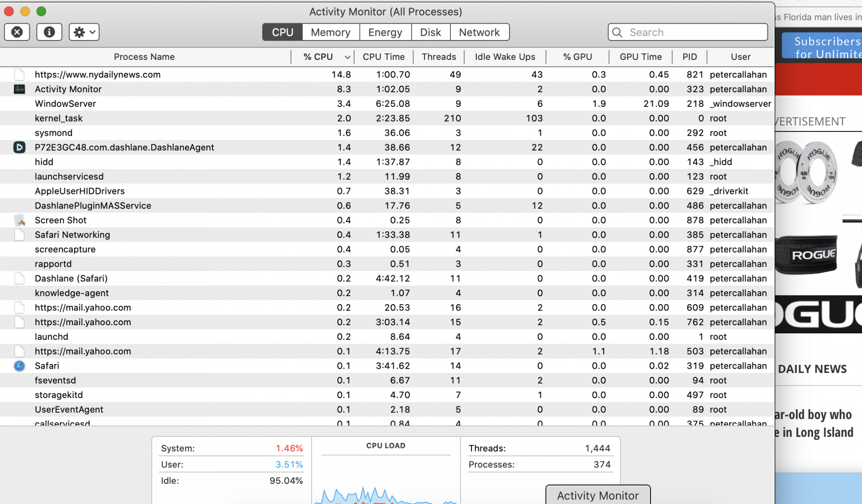The width and height of the screenshot is (862, 504).
Task: Select the fseventsd process
Action: [387, 380]
